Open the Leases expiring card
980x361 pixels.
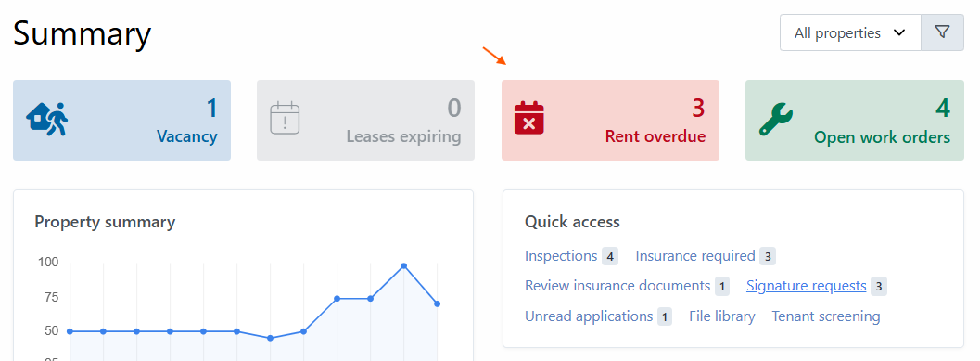click(365, 120)
